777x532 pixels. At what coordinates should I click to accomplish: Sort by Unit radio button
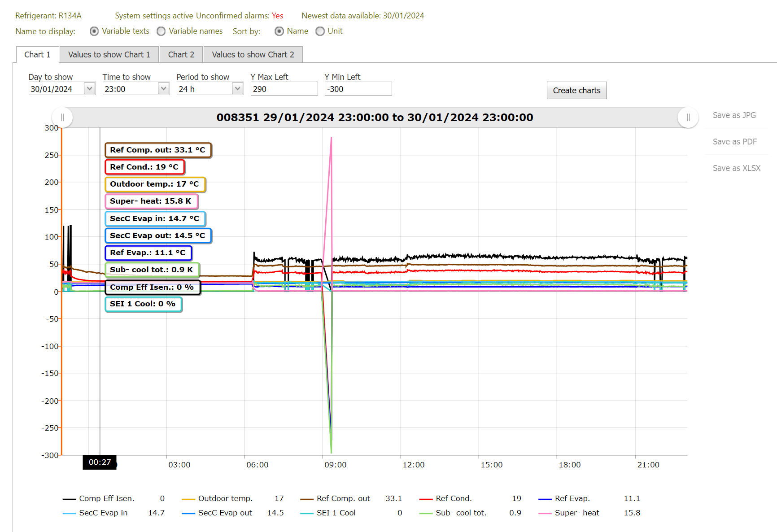coord(320,31)
